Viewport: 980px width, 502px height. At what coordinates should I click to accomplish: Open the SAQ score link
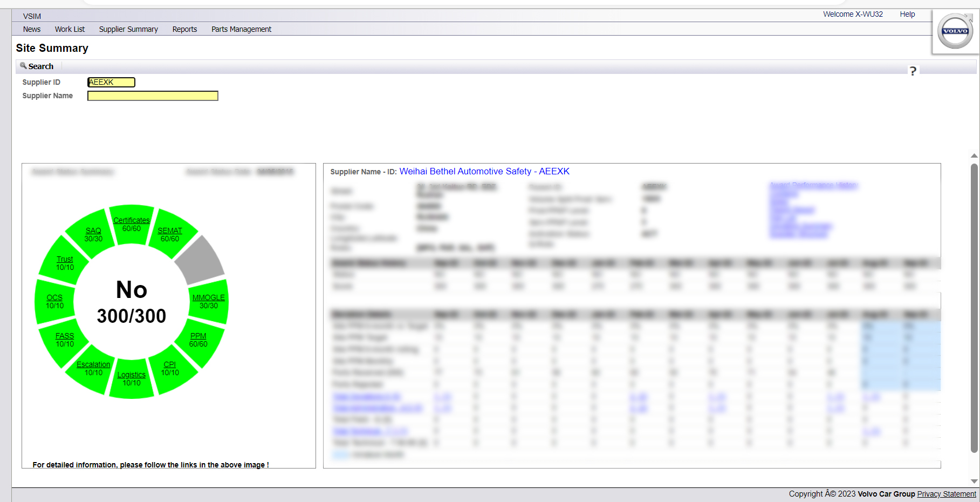pyautogui.click(x=93, y=230)
